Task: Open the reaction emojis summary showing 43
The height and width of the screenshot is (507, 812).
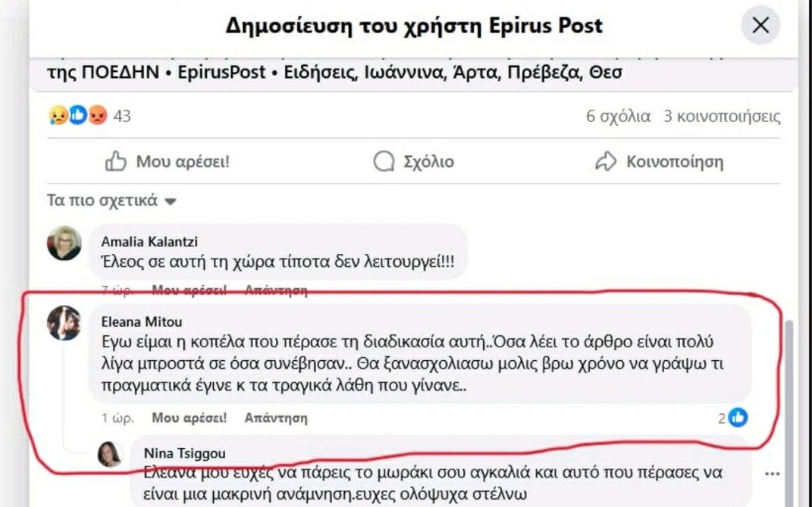Action: click(90, 116)
